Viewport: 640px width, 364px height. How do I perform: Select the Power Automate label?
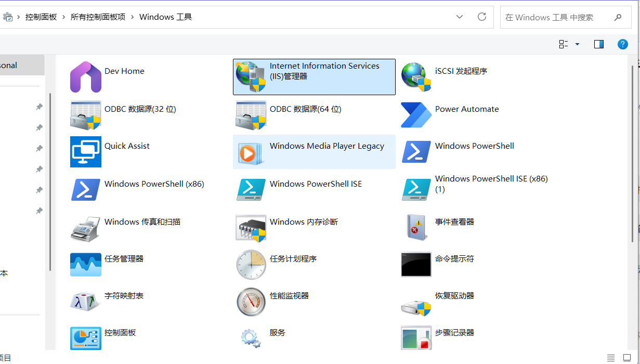[467, 109]
